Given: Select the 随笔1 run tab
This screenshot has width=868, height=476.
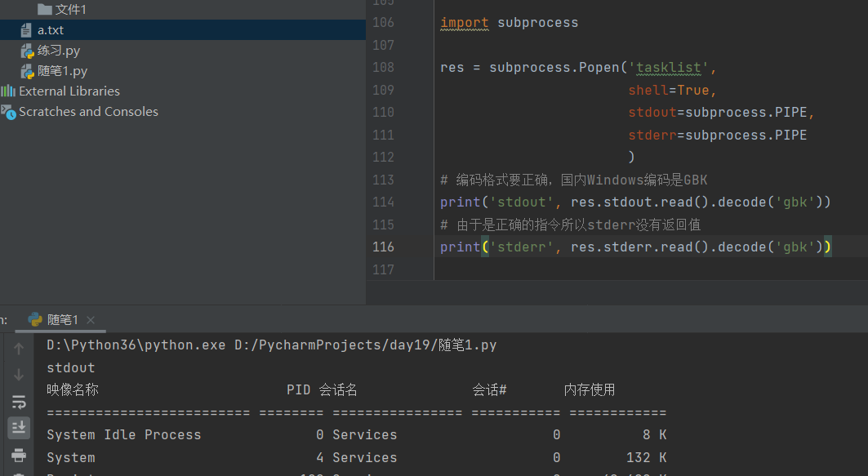Looking at the screenshot, I should click(62, 320).
